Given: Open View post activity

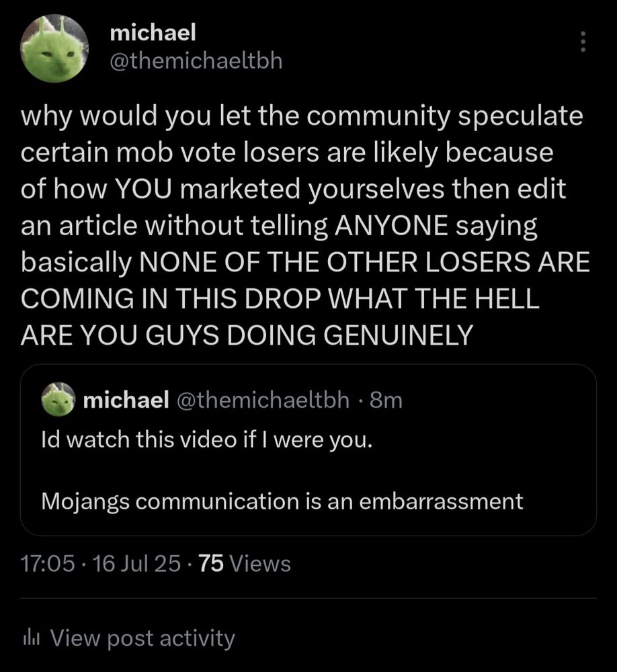Looking at the screenshot, I should coord(142,638).
